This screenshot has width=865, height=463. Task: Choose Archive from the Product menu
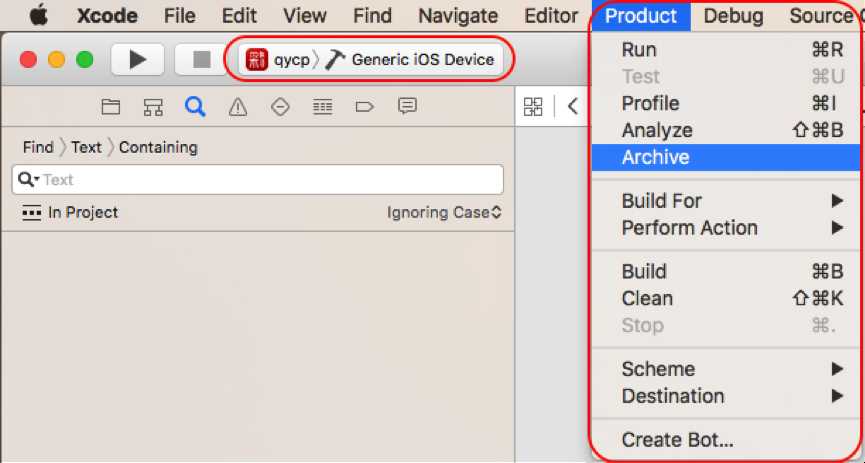[x=725, y=157]
